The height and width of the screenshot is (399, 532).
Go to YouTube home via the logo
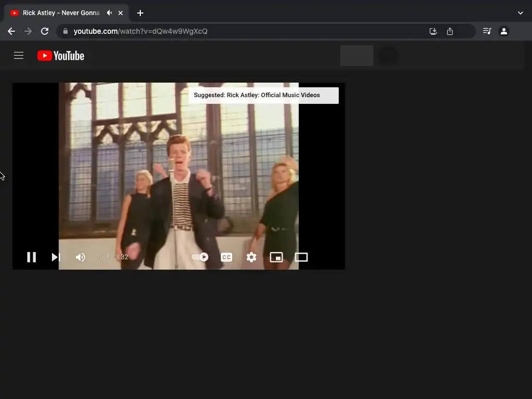tap(61, 56)
